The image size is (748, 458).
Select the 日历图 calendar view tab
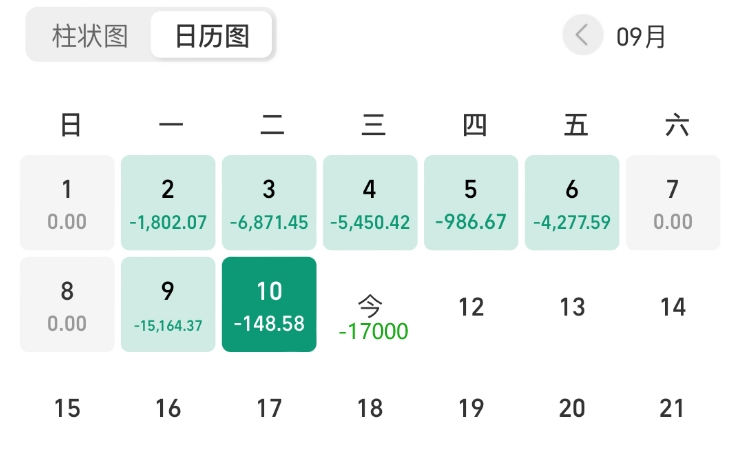click(211, 35)
